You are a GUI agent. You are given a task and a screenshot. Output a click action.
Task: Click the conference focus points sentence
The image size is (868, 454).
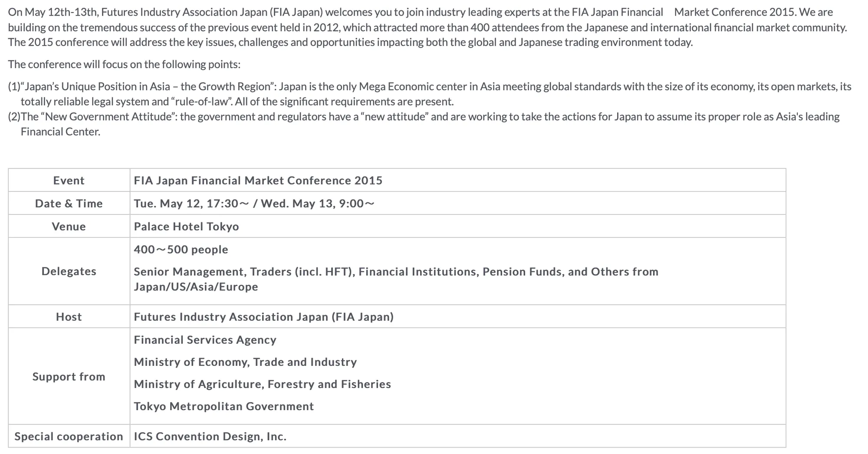pyautogui.click(x=124, y=64)
